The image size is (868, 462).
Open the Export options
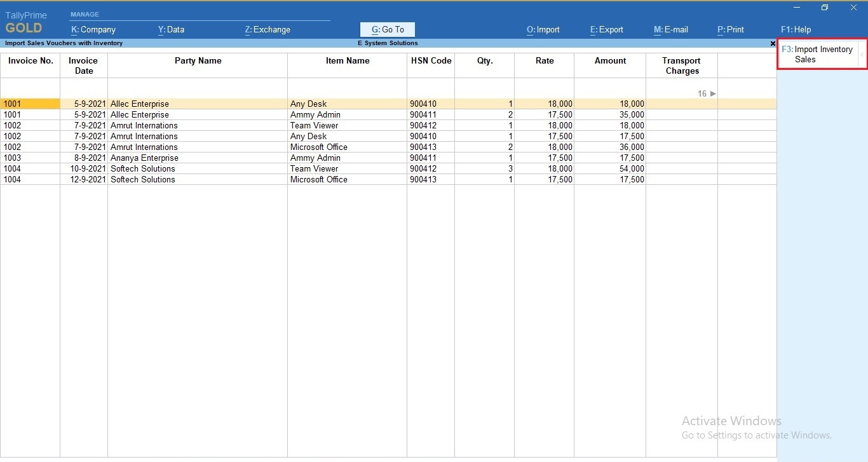pos(606,29)
